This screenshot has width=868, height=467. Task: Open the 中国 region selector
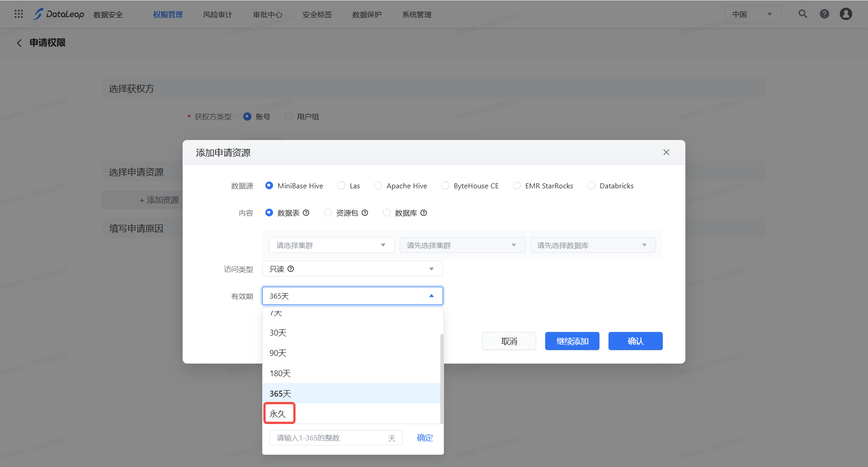753,14
